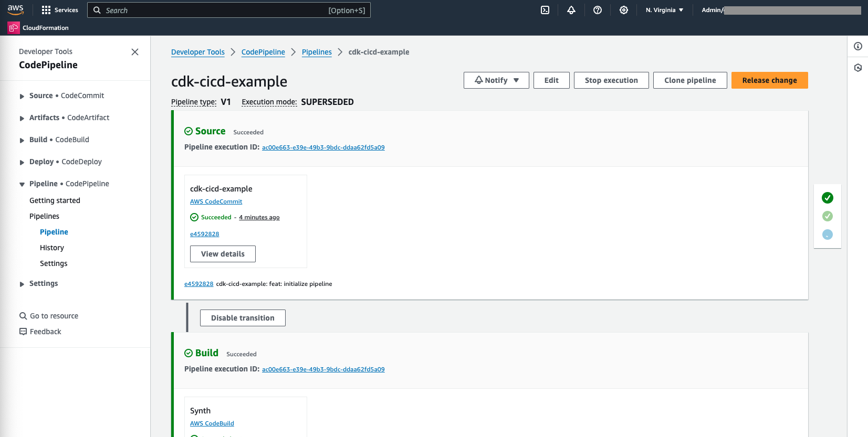The width and height of the screenshot is (868, 437).
Task: Click Developer Tools breadcrumb
Action: [x=198, y=52]
